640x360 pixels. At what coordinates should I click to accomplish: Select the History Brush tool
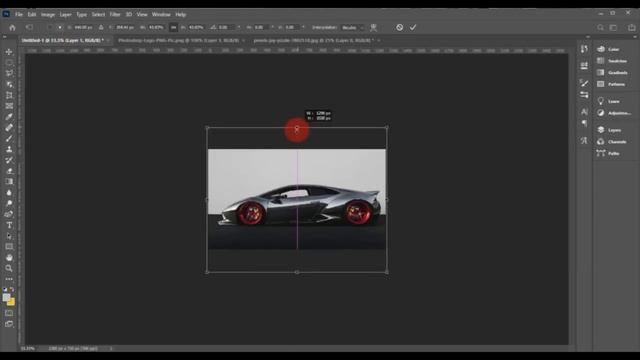tap(9, 160)
